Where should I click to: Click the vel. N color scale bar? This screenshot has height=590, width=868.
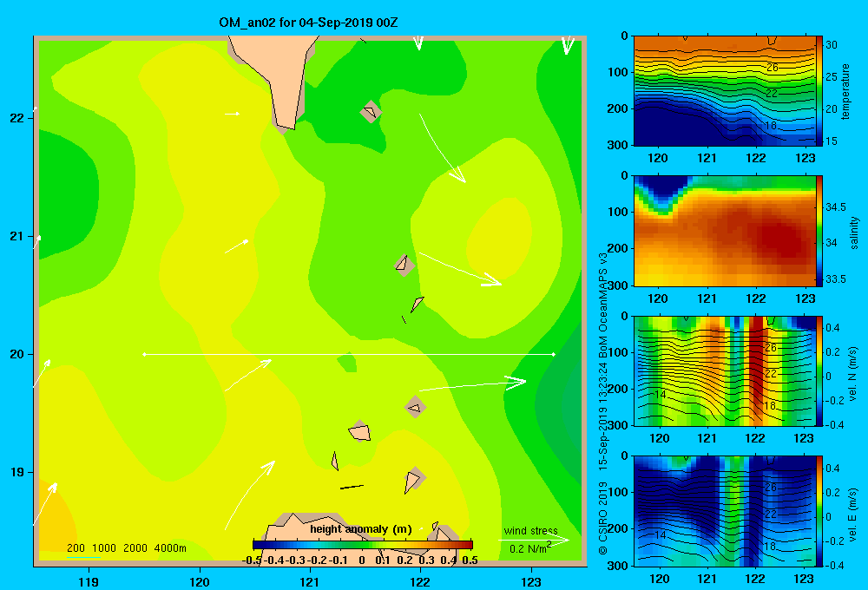[819, 370]
